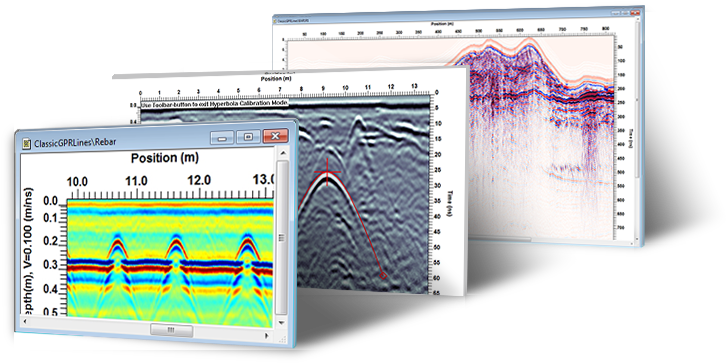The width and height of the screenshot is (726, 363).
Task: Click the '12.0' position tick in Rebar window
Action: pyautogui.click(x=199, y=180)
